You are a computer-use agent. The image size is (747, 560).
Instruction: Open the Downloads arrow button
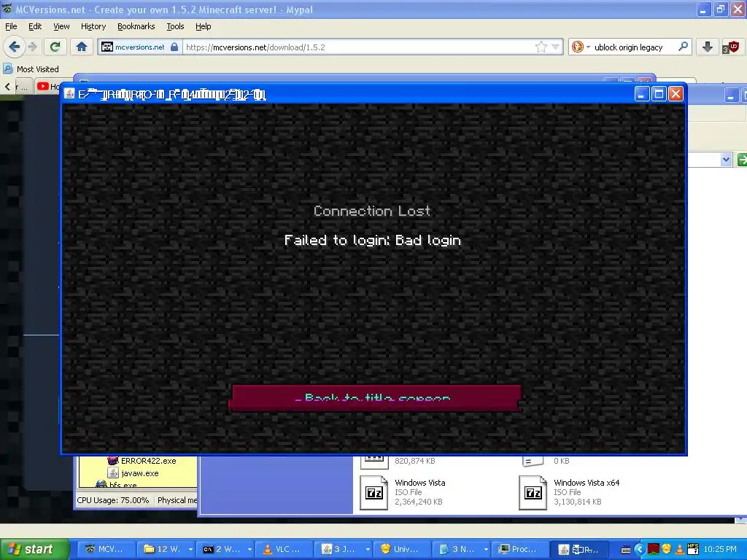pyautogui.click(x=708, y=47)
